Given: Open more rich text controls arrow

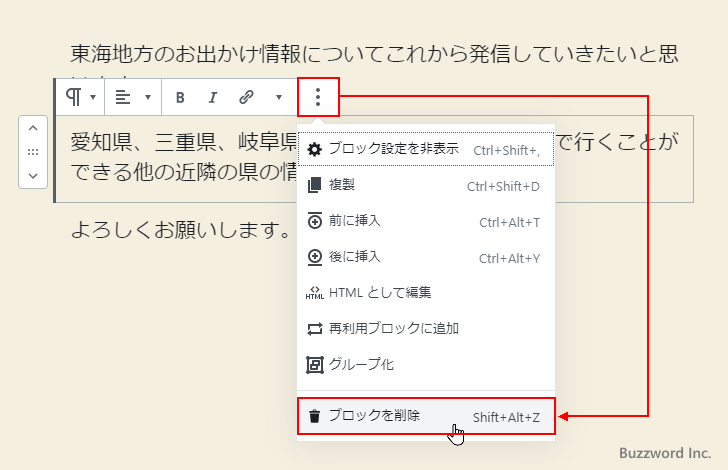Looking at the screenshot, I should point(279,98).
